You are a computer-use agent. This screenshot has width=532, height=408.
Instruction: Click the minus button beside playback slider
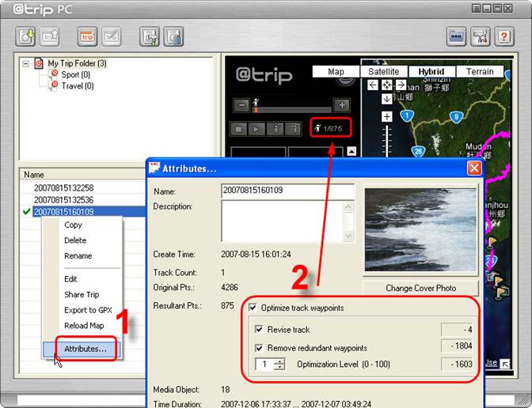[241, 105]
